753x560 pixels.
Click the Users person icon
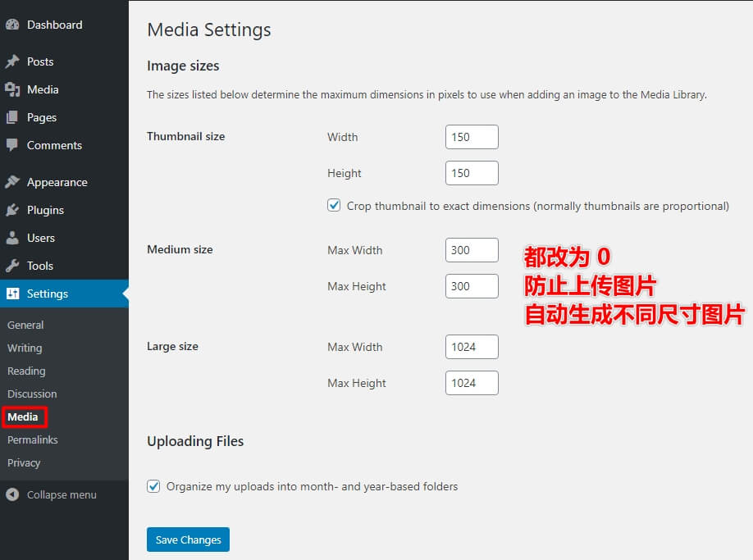[x=12, y=238]
